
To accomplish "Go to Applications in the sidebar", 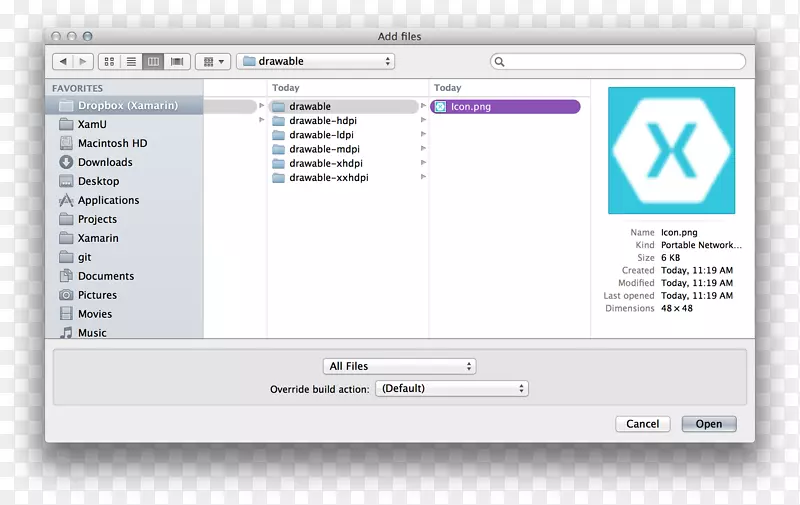I will (108, 200).
